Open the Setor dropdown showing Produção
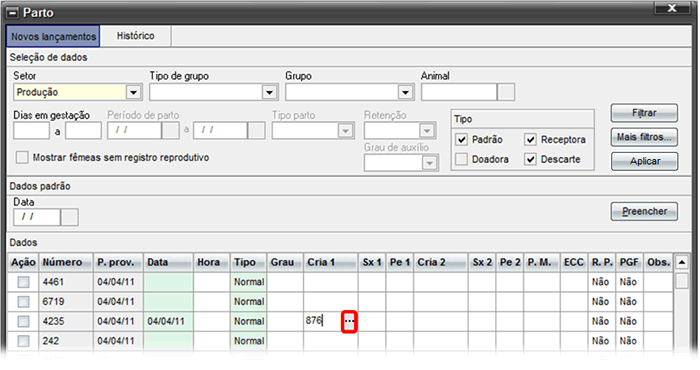This screenshot has height=370, width=700. click(x=133, y=92)
